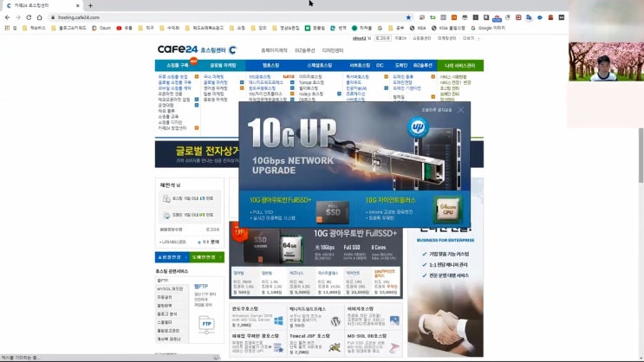
Task: Open the 무료 쇼핑몰 창업 submenu link
Action: pyautogui.click(x=172, y=77)
